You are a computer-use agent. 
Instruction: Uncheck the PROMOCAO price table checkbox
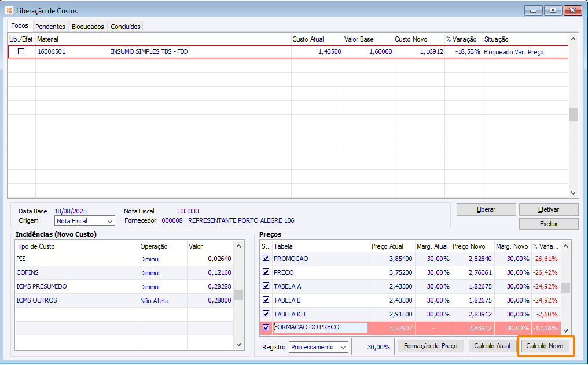266,259
